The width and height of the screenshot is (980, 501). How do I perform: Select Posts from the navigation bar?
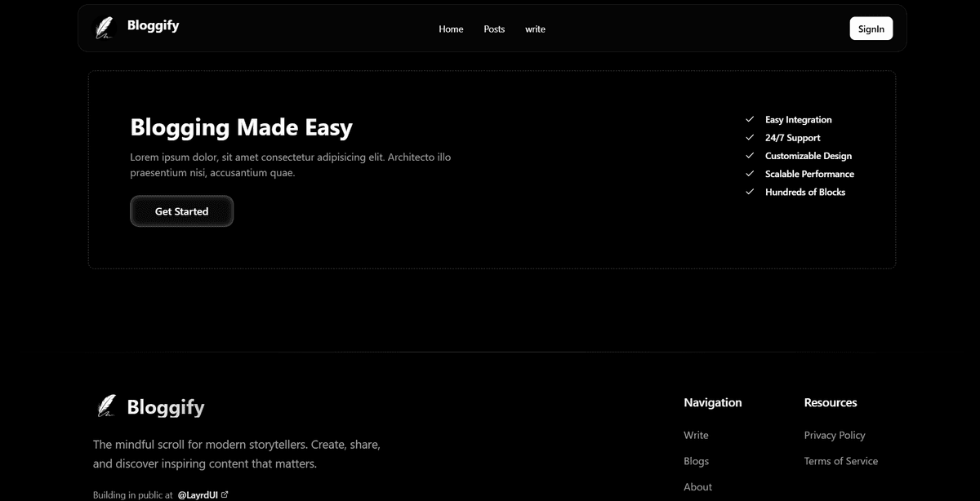[493, 29]
